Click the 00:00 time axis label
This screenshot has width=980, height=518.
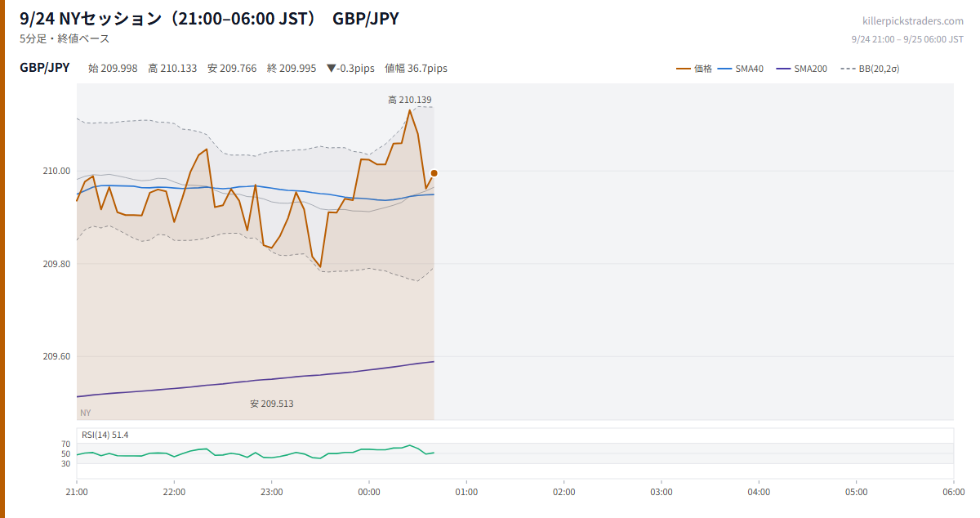(x=369, y=493)
